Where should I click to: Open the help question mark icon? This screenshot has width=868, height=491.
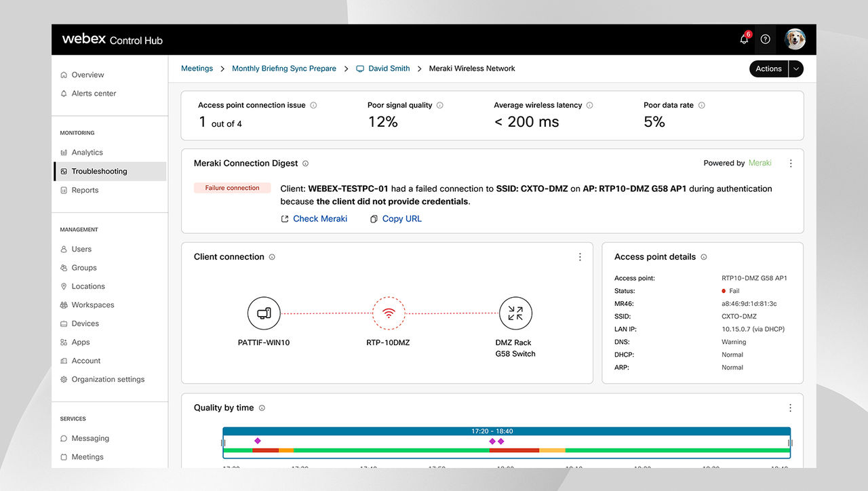(x=766, y=39)
